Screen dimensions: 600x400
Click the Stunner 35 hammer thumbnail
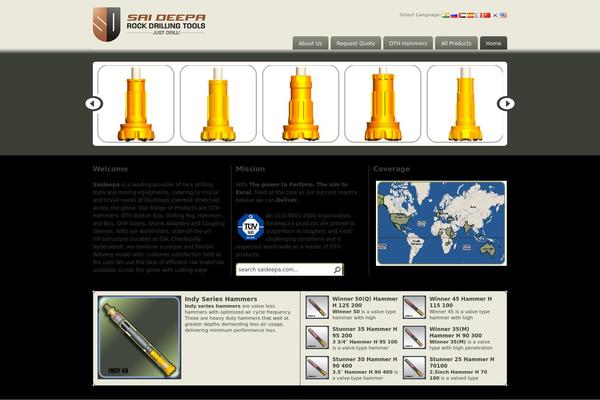click(x=317, y=337)
